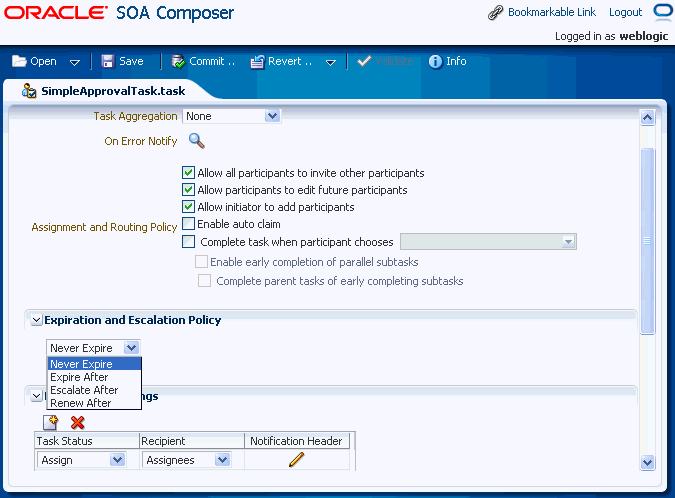Screen dimensions: 675x498
Task: Click the Bookmarkable Link chain icon
Action: tap(495, 12)
